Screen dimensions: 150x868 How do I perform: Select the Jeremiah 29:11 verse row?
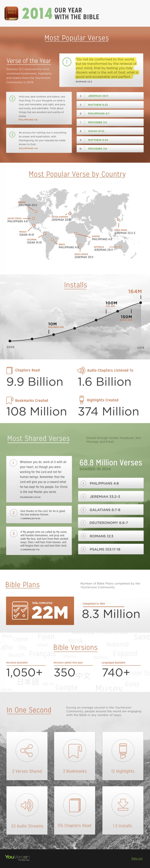(x=110, y=96)
